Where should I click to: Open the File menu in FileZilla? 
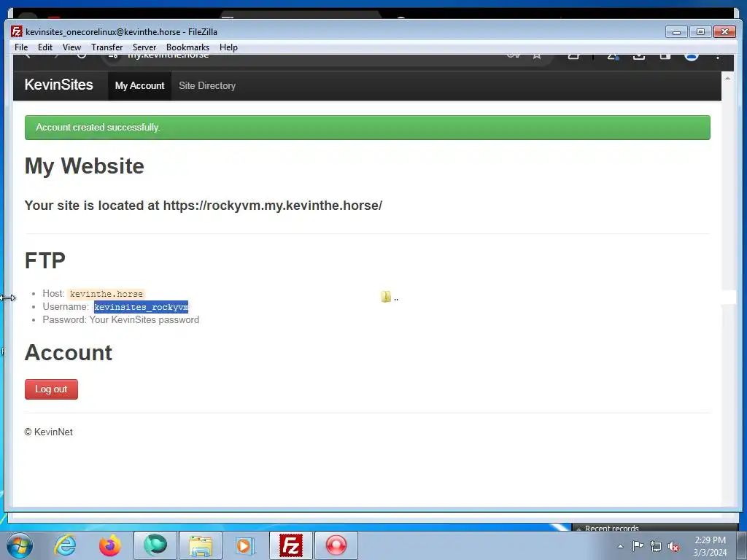[21, 47]
